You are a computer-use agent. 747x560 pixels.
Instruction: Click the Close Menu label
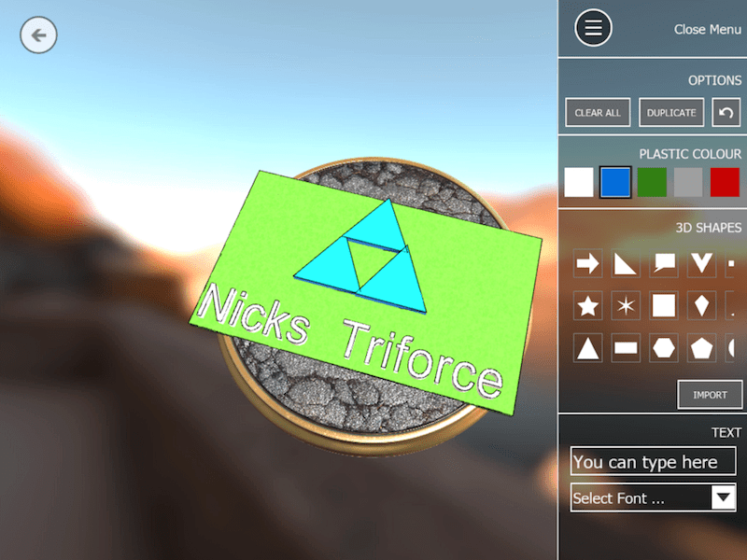(x=708, y=30)
